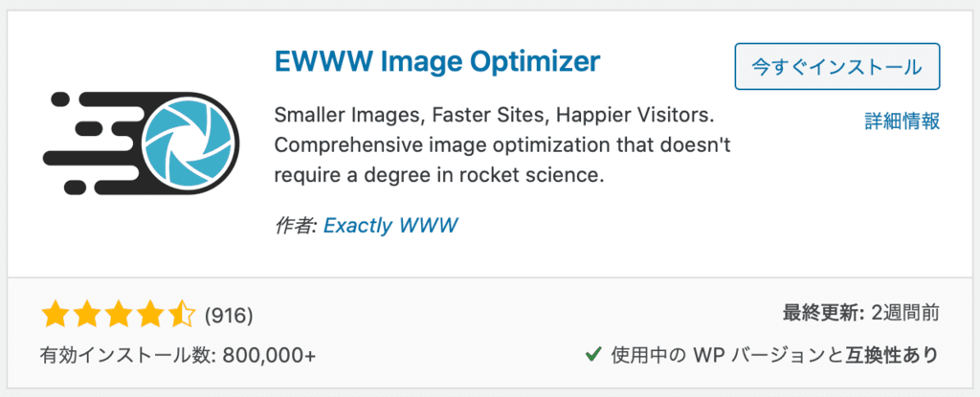Image resolution: width=980 pixels, height=397 pixels.
Task: Click the 最終更新 2週間前 text
Action: pyautogui.click(x=859, y=314)
